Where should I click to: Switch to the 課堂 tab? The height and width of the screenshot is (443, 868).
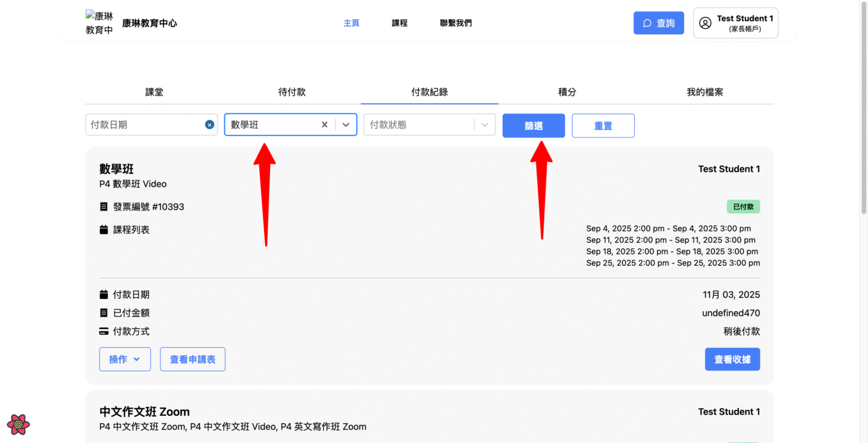pyautogui.click(x=154, y=92)
